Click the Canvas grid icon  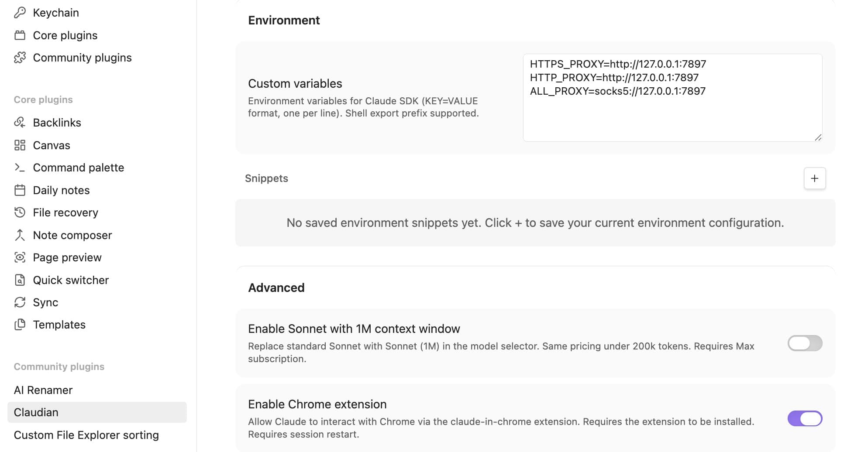[20, 145]
